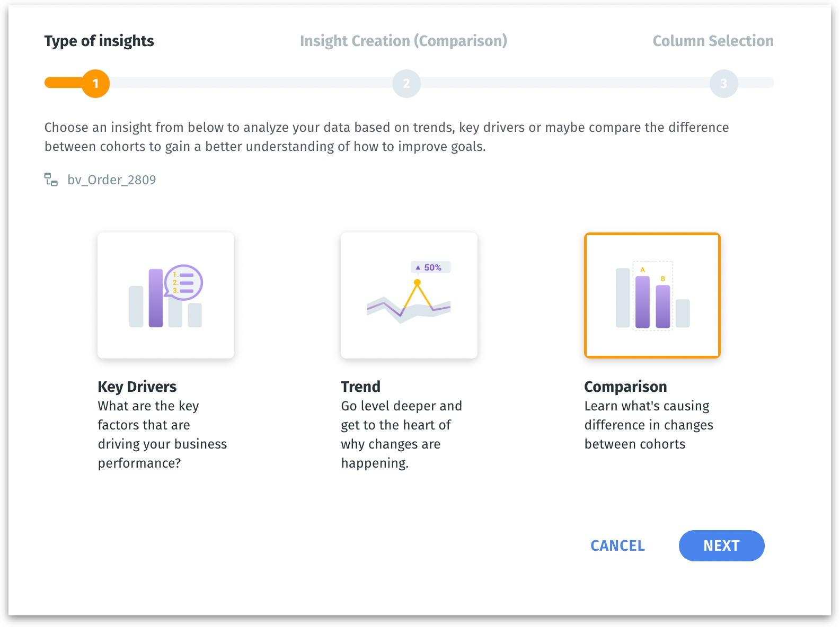Click the Key Drivers title text
The width and height of the screenshot is (840, 627).
(137, 387)
